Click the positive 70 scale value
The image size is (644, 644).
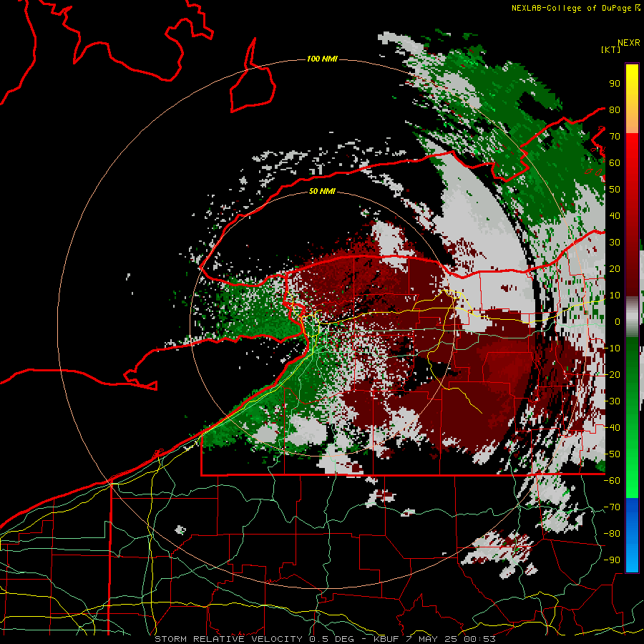pos(615,137)
